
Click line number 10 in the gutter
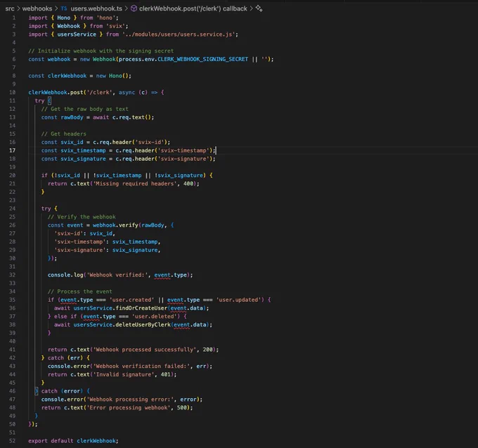(x=12, y=92)
